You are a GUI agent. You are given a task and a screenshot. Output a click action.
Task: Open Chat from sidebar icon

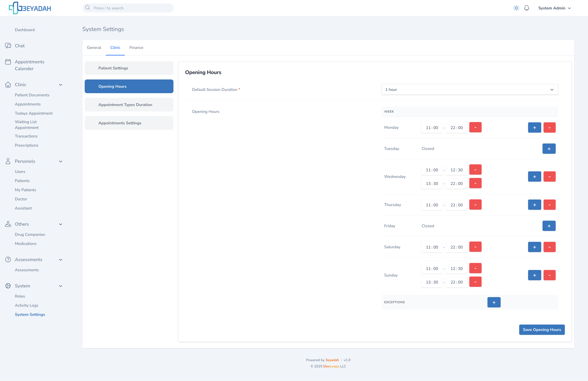pyautogui.click(x=8, y=46)
